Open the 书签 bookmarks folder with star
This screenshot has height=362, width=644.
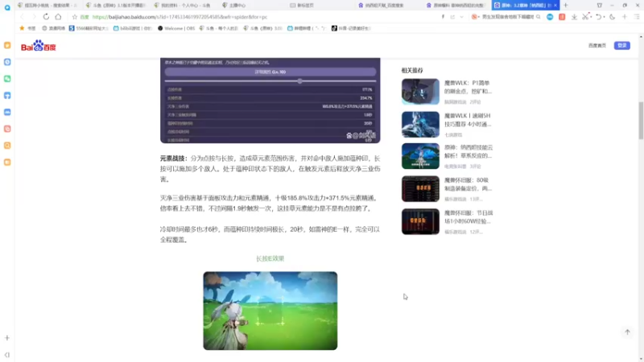tap(27, 28)
